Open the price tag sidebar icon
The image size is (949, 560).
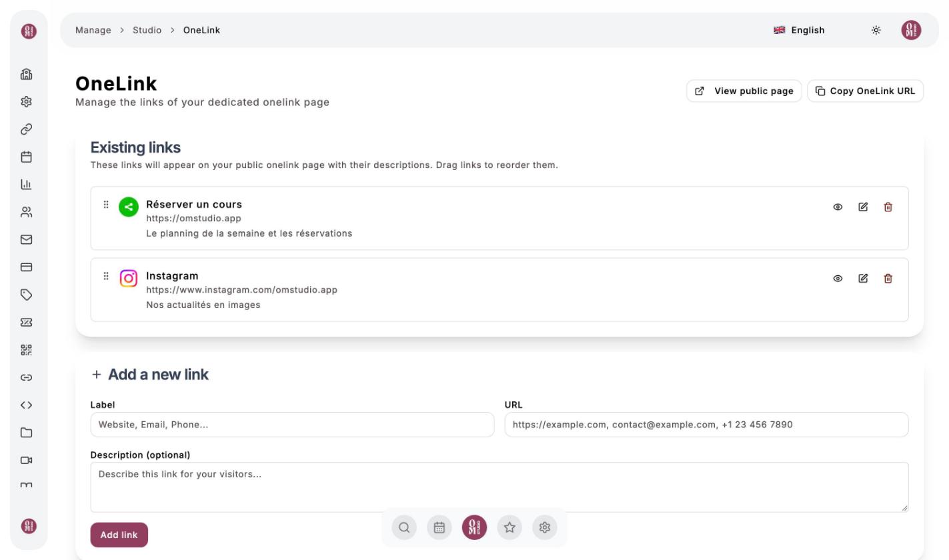coord(27,295)
